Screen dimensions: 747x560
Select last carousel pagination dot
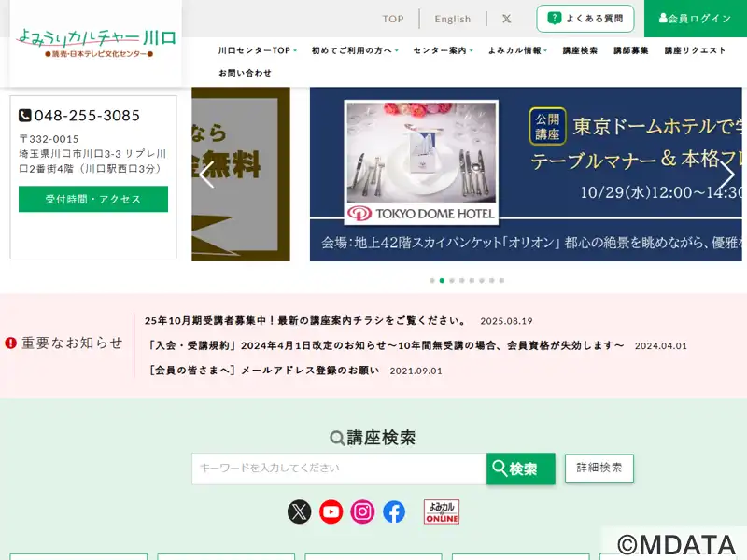pyautogui.click(x=501, y=281)
